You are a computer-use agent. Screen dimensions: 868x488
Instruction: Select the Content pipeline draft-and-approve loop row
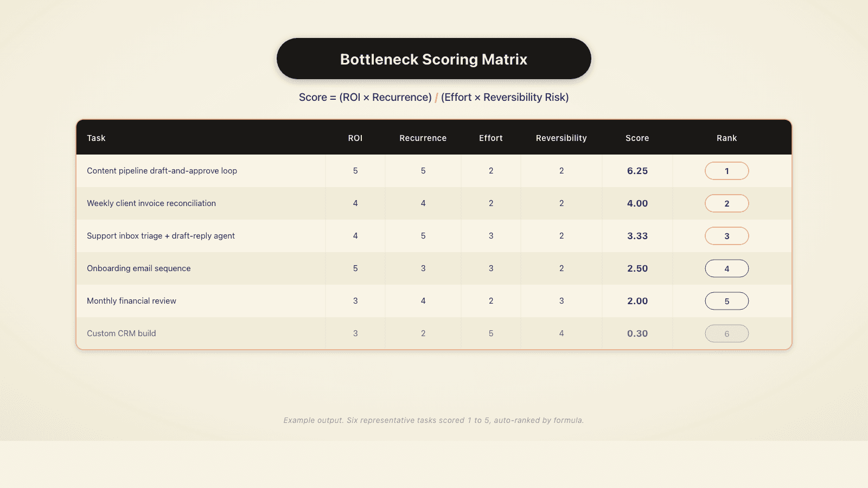tap(162, 171)
